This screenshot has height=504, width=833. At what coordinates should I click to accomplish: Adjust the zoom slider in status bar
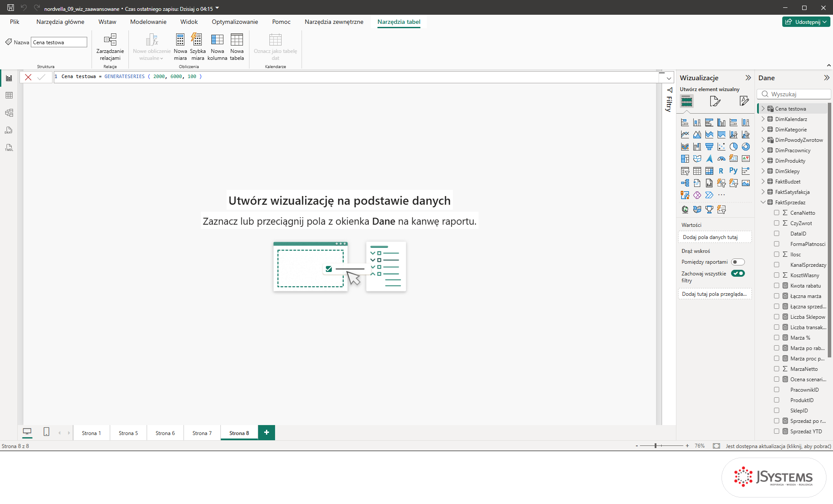tap(656, 446)
